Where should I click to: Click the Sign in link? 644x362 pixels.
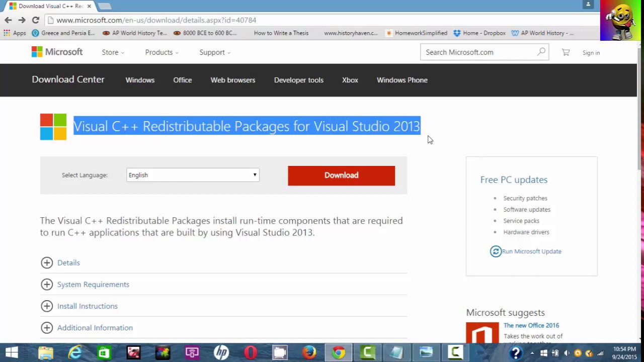point(591,52)
